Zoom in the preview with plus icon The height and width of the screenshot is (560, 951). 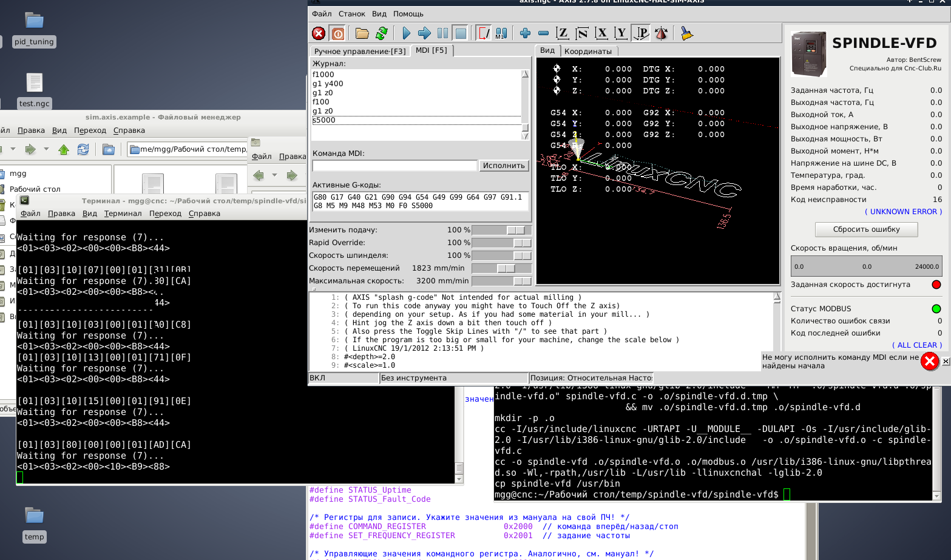pyautogui.click(x=525, y=33)
